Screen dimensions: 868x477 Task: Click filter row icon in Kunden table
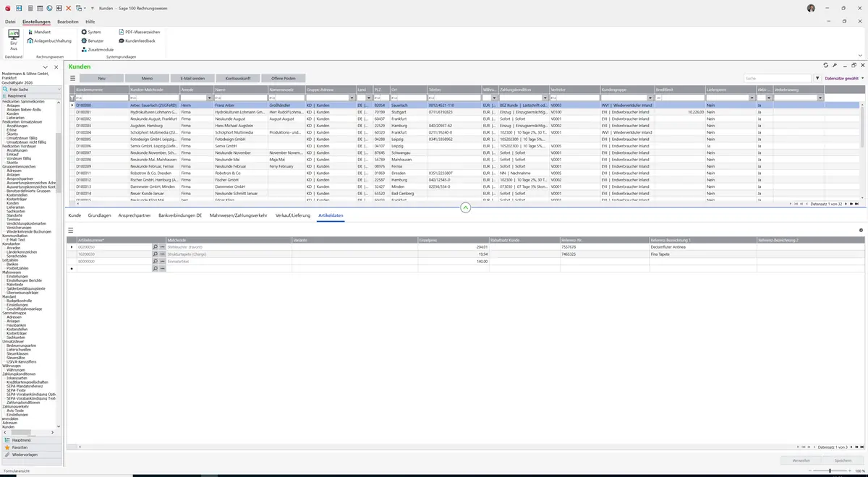click(x=72, y=98)
